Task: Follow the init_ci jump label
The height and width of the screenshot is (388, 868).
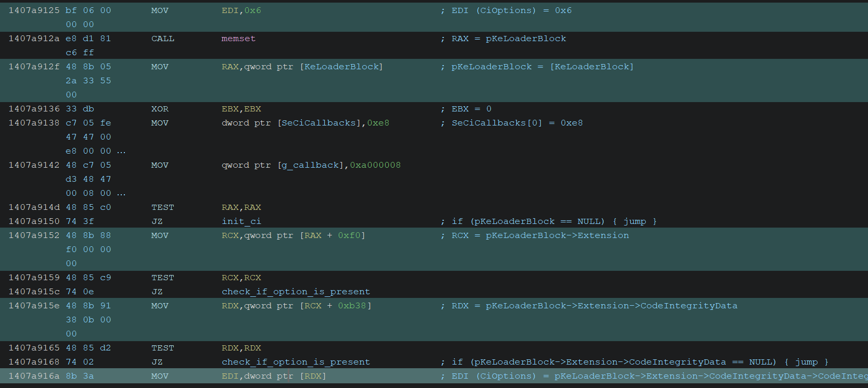Action: [241, 221]
